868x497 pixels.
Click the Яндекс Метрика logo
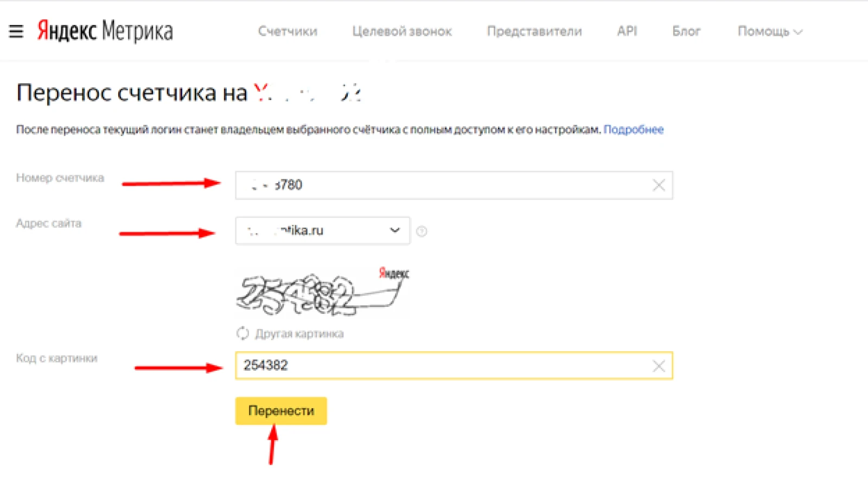(105, 31)
